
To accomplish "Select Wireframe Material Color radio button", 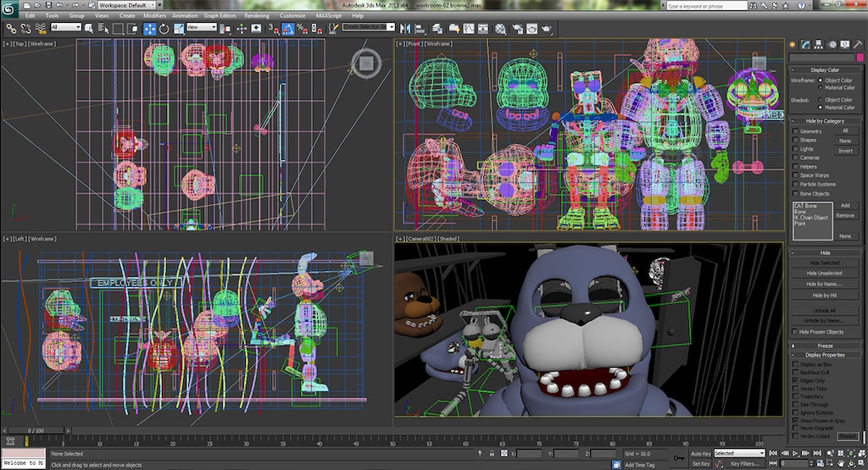I will click(x=820, y=88).
